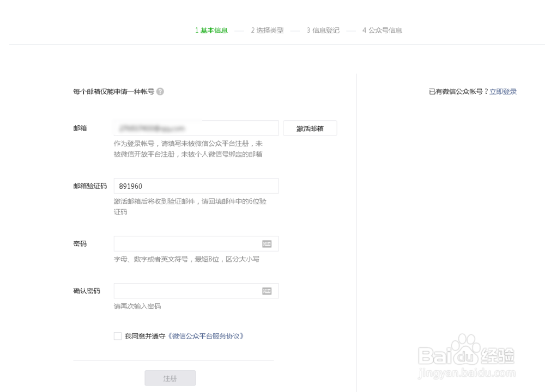Open virtual keyboard in 密码 field

coord(267,244)
